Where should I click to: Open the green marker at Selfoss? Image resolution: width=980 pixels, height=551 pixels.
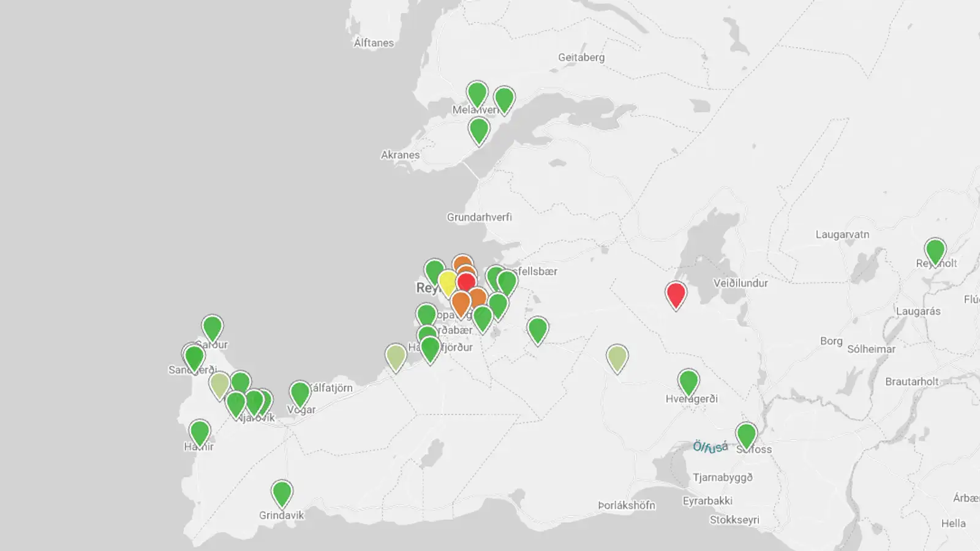(746, 435)
